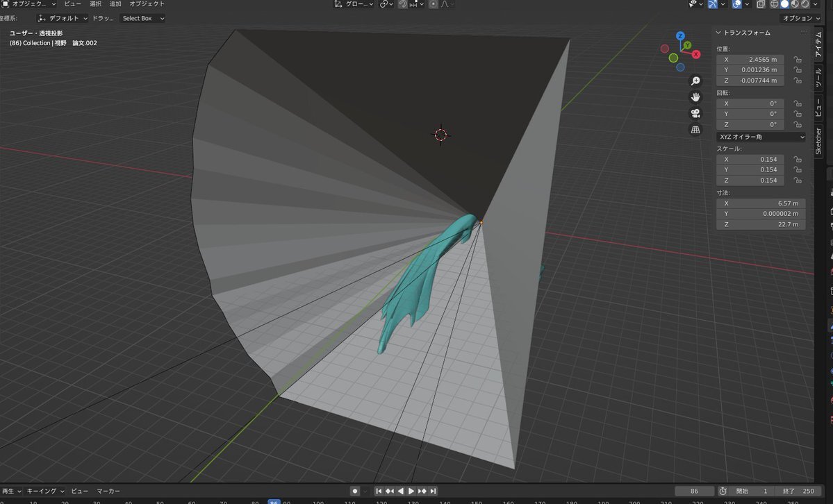The width and height of the screenshot is (833, 504).
Task: Toggle X-ray mode
Action: click(761, 4)
